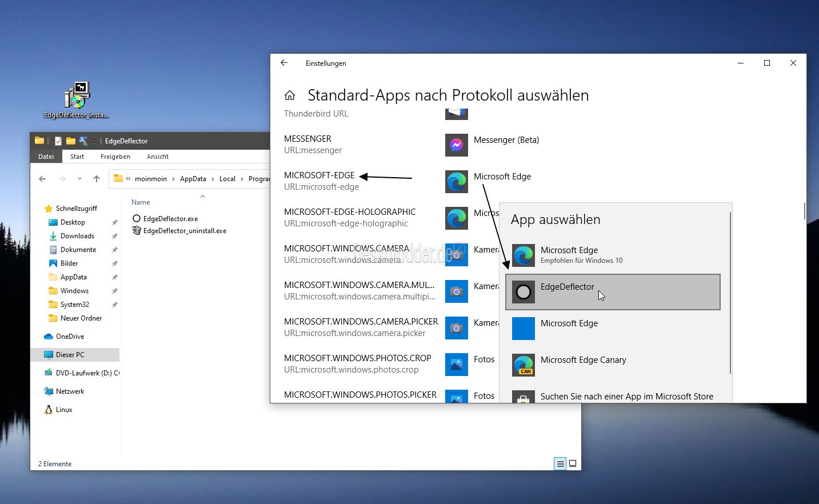Click the MESSENGER protocol label
The width and height of the screenshot is (819, 504).
point(307,139)
